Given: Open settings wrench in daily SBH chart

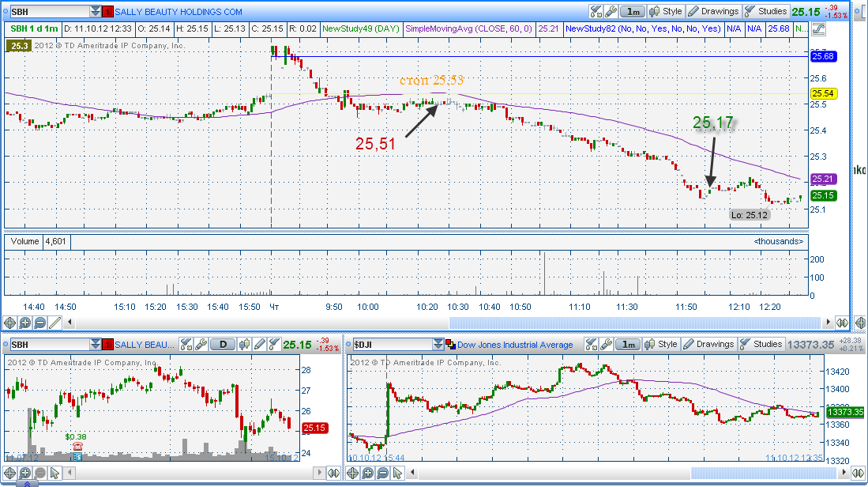Looking at the screenshot, I should [201, 345].
